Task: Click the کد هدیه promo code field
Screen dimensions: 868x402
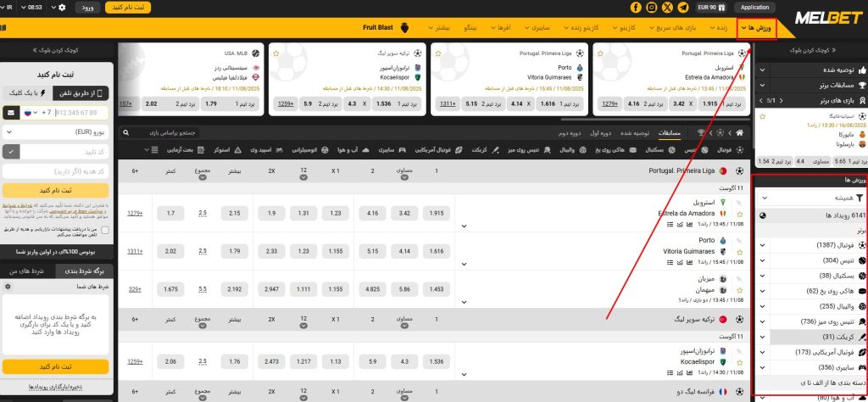Action: coord(56,171)
